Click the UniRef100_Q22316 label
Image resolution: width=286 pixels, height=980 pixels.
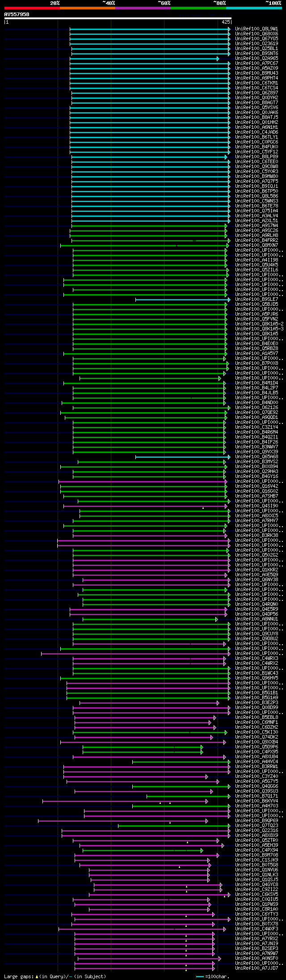coord(257,831)
